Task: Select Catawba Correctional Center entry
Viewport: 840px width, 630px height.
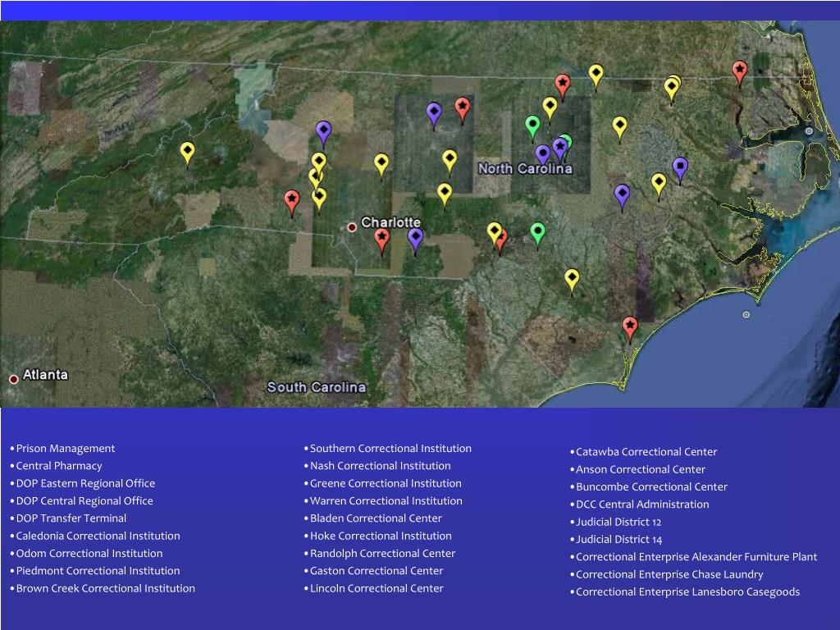Action: point(646,452)
